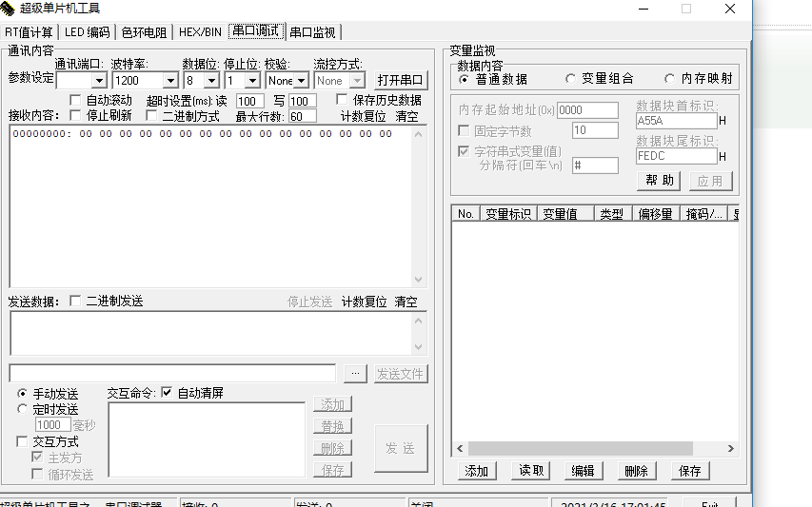Switch to the 串口监视 tab

[x=313, y=31]
